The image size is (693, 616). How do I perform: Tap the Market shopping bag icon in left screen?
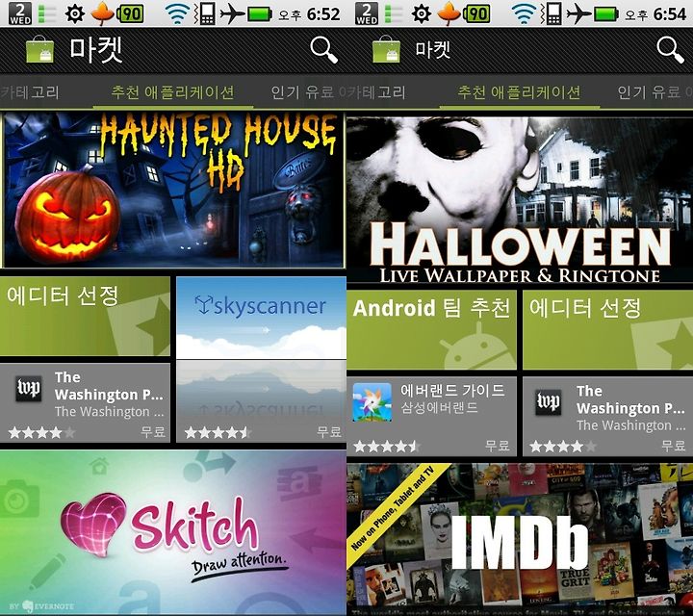coord(40,49)
